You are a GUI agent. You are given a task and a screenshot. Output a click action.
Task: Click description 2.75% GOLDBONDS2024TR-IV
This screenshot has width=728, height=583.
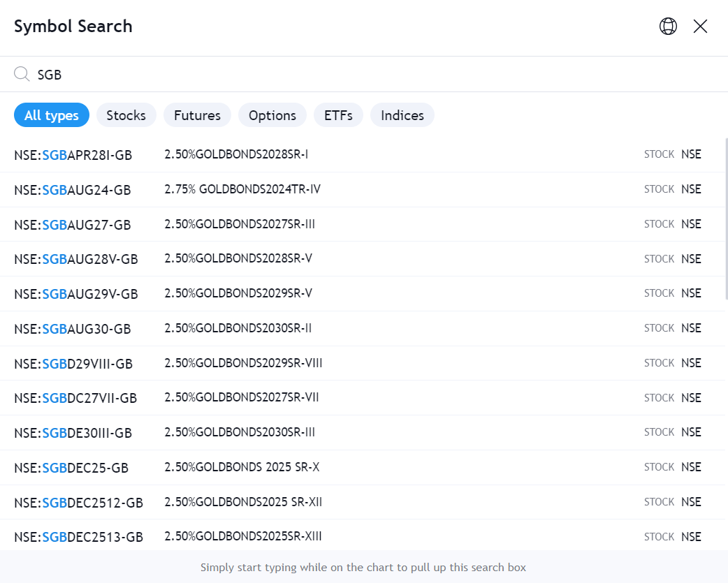click(242, 189)
